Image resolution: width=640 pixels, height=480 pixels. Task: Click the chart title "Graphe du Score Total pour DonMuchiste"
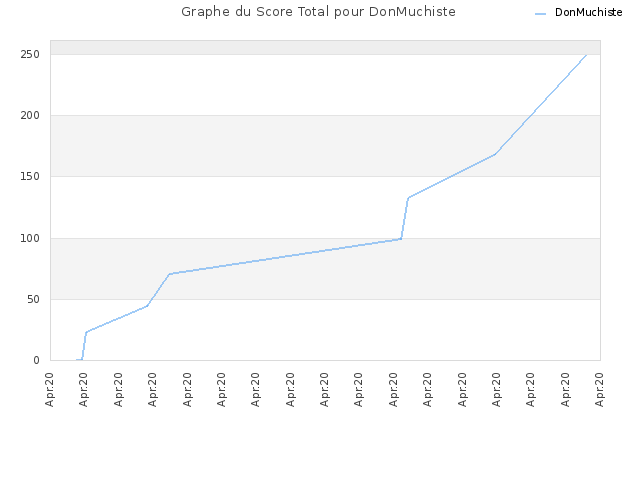coord(318,11)
